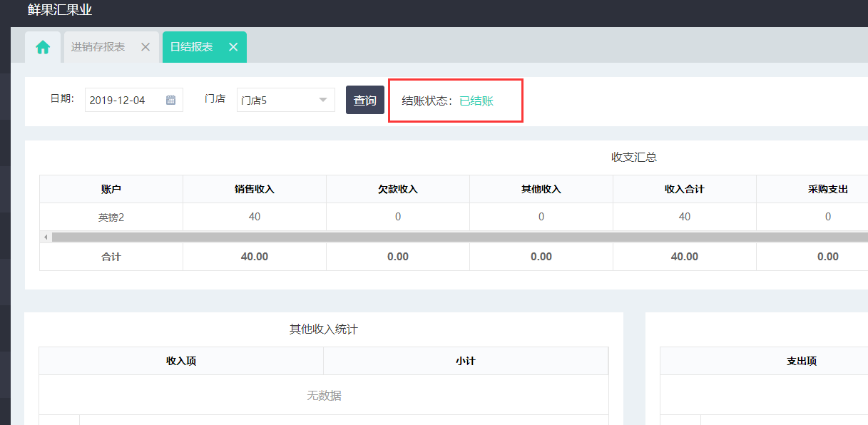868x425 pixels.
Task: Select the 日结报表 tab
Action: point(191,47)
